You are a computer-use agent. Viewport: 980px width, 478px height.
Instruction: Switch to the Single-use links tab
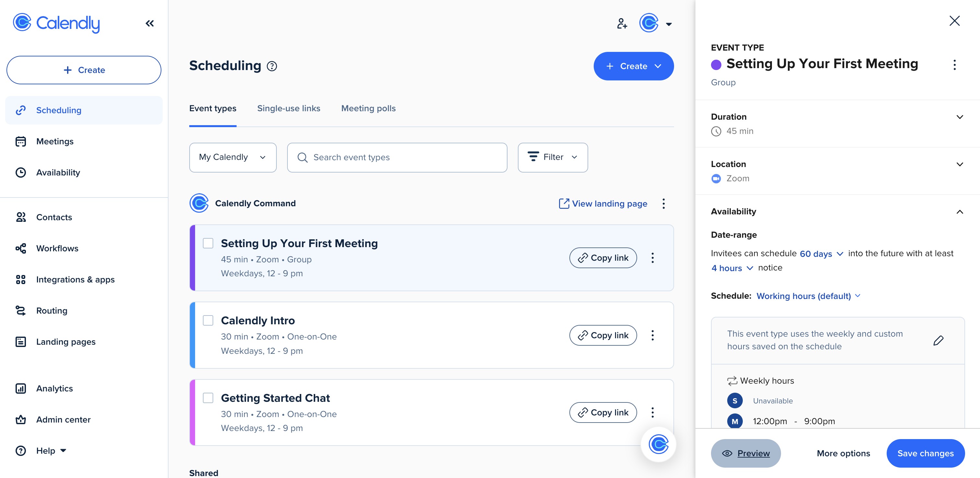click(288, 108)
